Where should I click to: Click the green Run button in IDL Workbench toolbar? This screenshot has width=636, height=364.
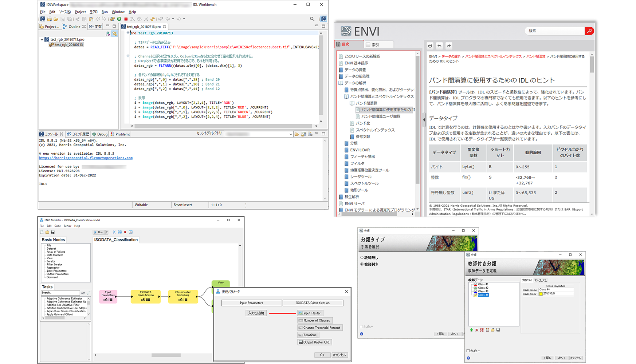point(119,19)
